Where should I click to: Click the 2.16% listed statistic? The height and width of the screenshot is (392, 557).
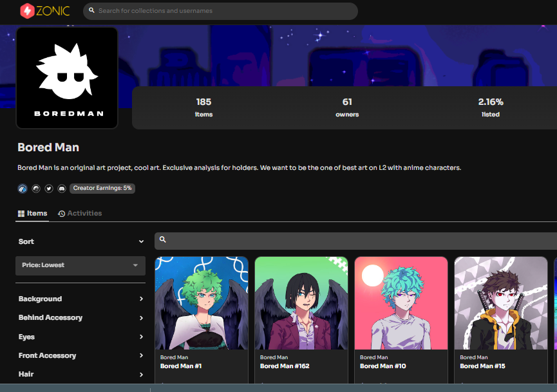coord(491,107)
